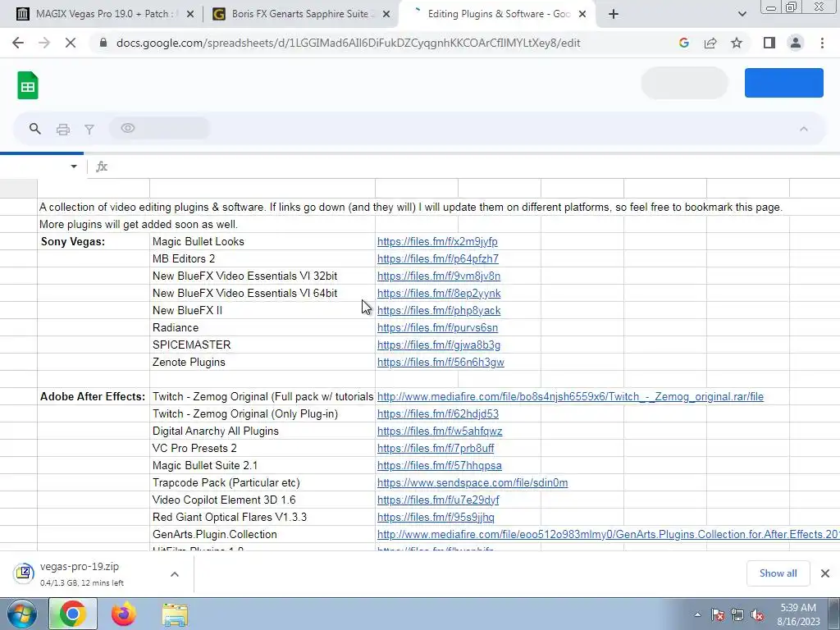Click the search magnifier in Sheets toolbar
This screenshot has width=840, height=630.
34,129
